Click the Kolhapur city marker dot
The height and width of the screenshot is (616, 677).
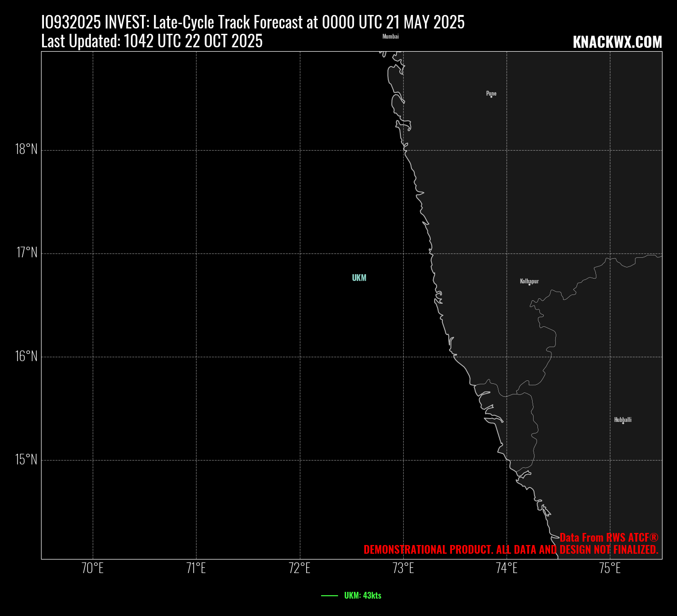tap(529, 284)
